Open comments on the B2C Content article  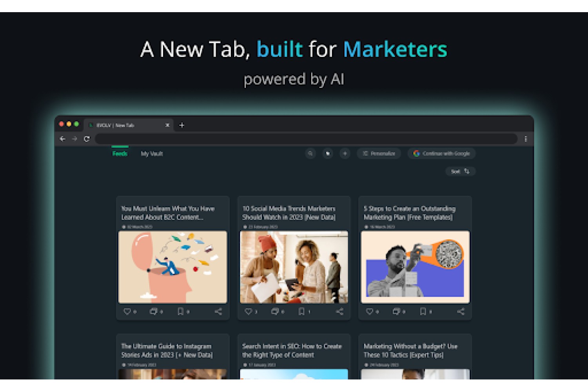point(154,312)
